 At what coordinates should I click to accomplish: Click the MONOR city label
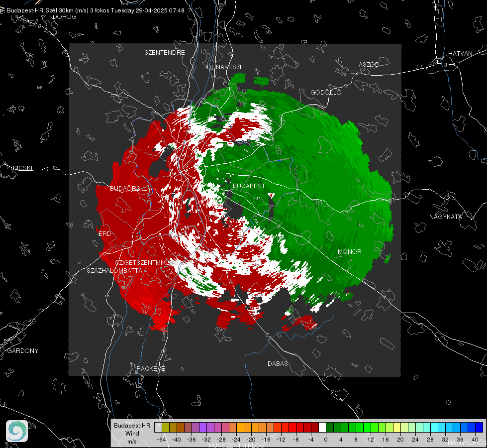(349, 251)
